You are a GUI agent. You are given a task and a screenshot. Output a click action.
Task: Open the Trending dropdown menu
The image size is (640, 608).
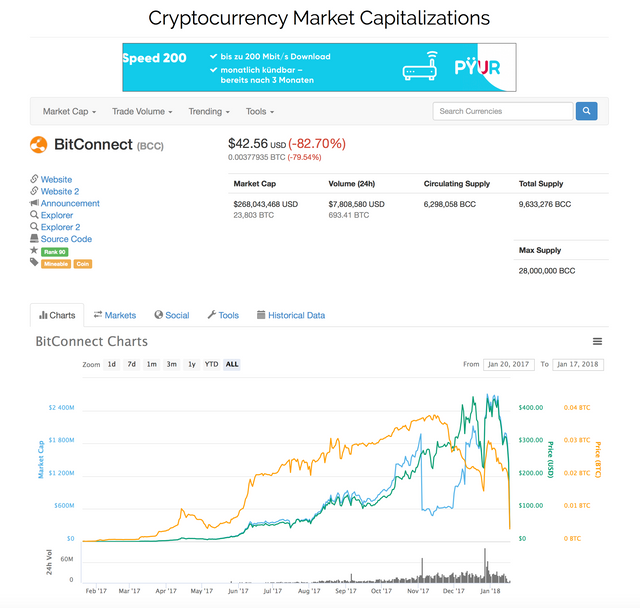point(210,112)
